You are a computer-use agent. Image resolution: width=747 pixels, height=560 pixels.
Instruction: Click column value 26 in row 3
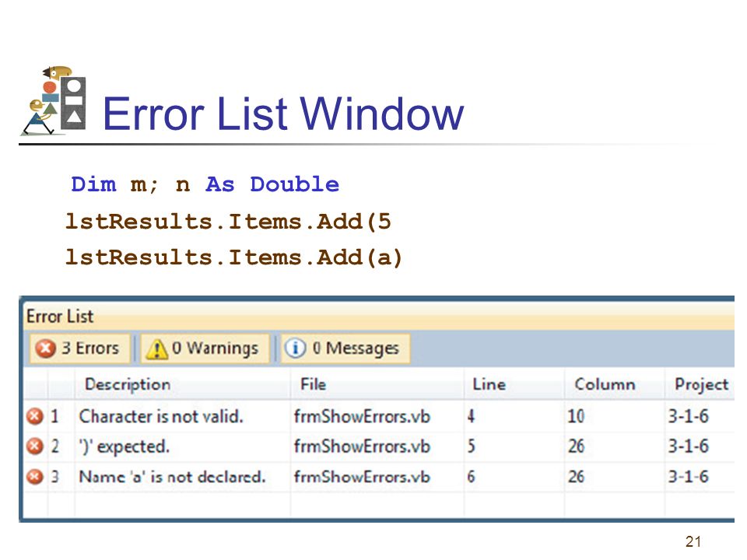pyautogui.click(x=576, y=477)
